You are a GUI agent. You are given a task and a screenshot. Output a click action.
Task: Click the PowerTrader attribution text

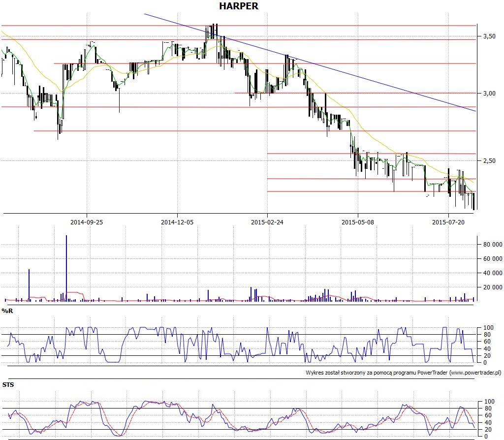(x=404, y=373)
